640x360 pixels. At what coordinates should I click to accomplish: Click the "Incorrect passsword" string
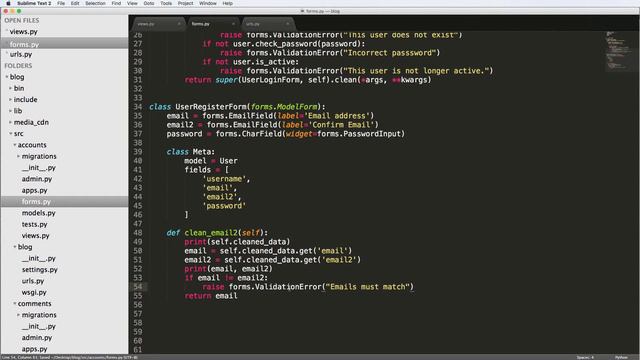pos(389,53)
